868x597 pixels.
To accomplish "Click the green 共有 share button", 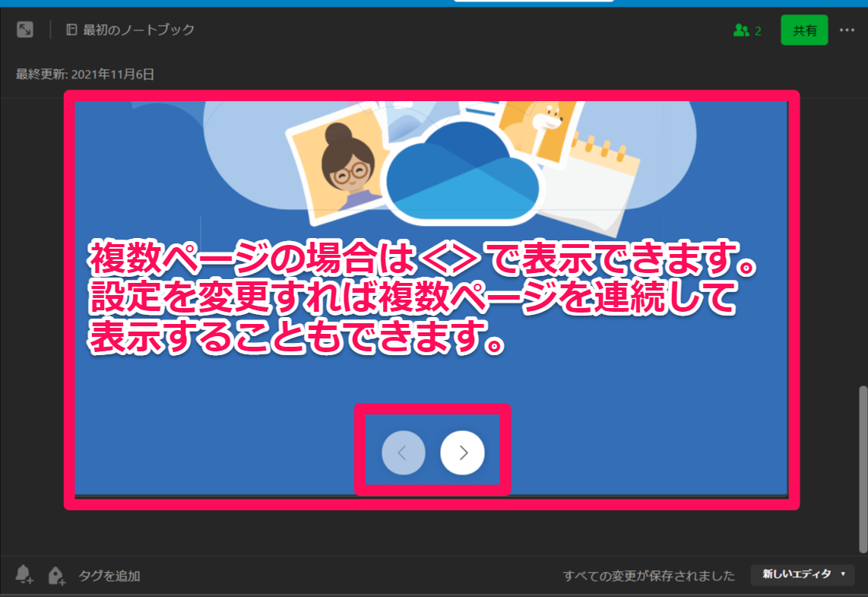I will click(x=804, y=30).
